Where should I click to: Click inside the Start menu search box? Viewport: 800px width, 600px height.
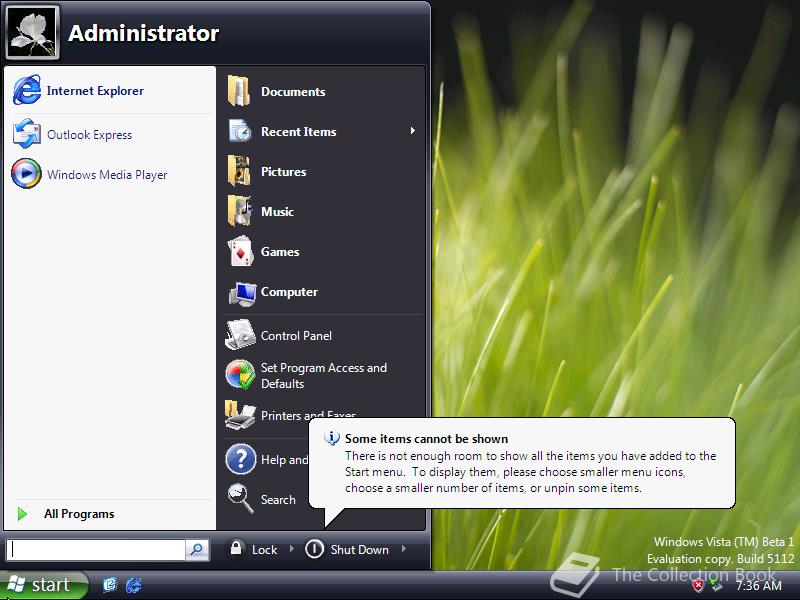coord(95,549)
